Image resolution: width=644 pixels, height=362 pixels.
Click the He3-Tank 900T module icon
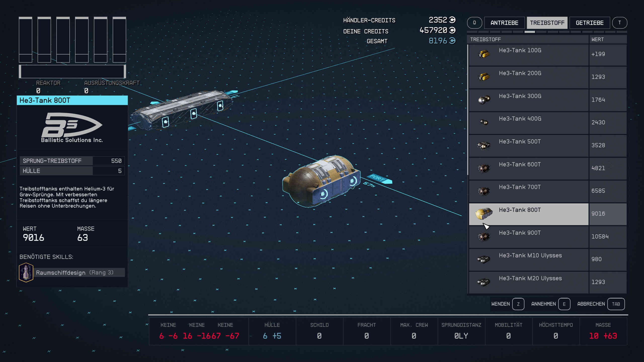[x=484, y=236]
